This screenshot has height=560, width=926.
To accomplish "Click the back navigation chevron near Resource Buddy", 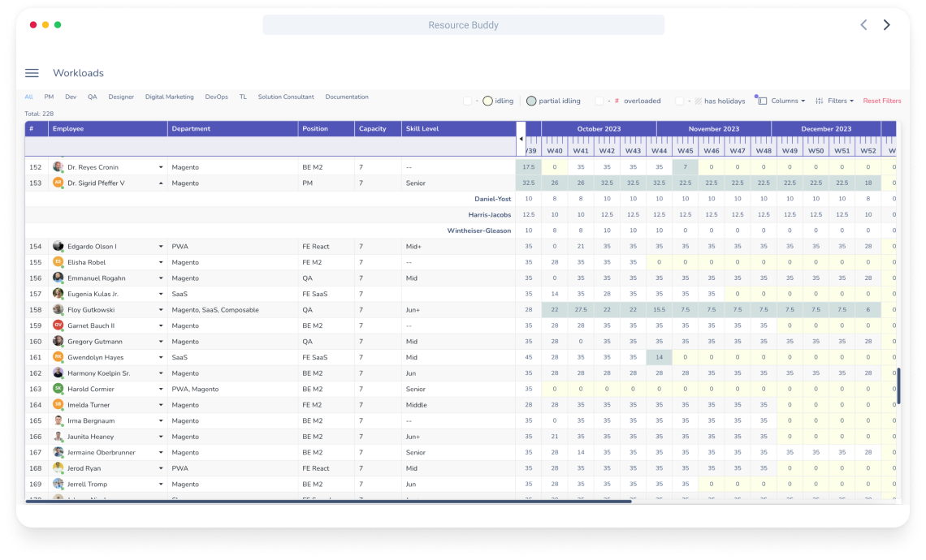I will [863, 24].
